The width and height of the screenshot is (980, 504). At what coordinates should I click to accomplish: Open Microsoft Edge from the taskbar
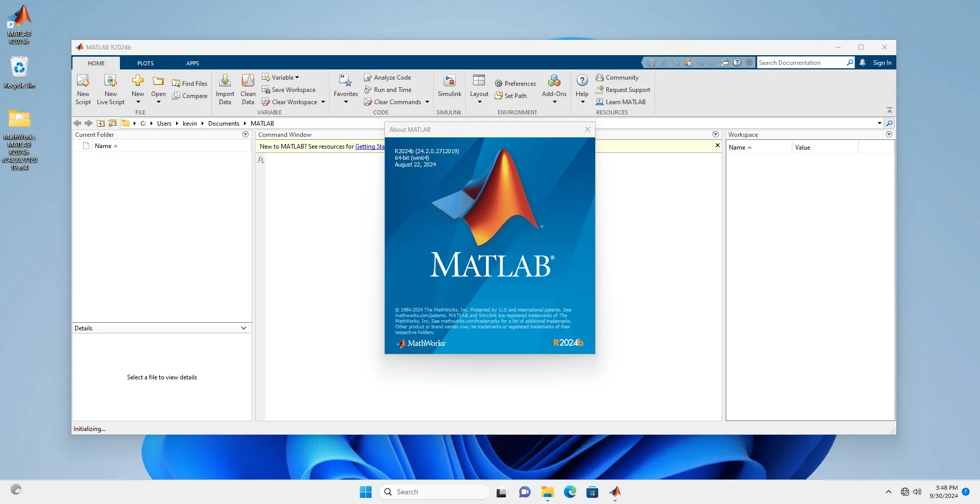[570, 492]
